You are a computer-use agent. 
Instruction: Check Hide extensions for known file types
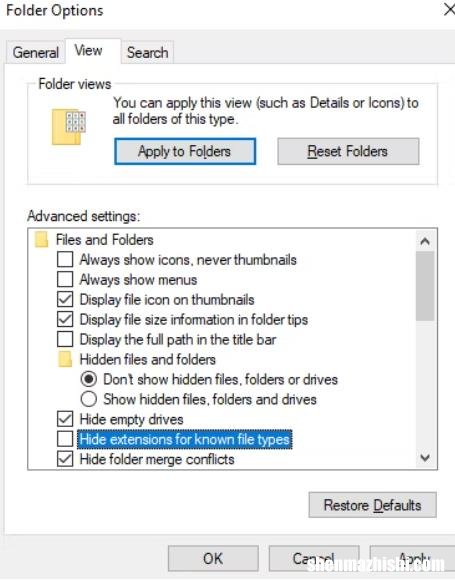(65, 439)
